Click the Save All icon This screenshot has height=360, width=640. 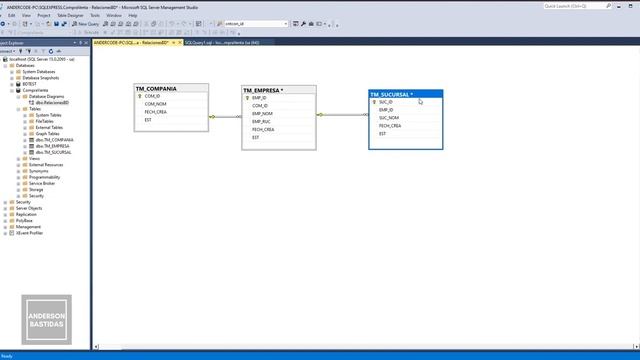tap(64, 24)
